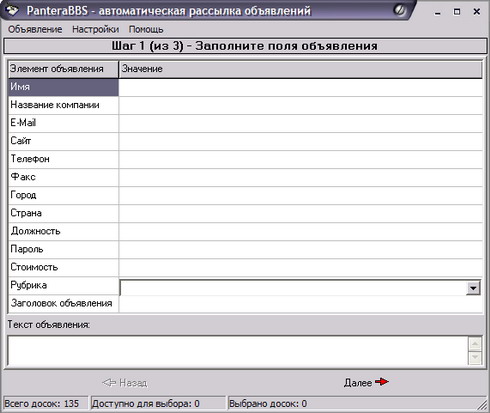
Task: Click the Значение column header
Action: pyautogui.click(x=301, y=69)
